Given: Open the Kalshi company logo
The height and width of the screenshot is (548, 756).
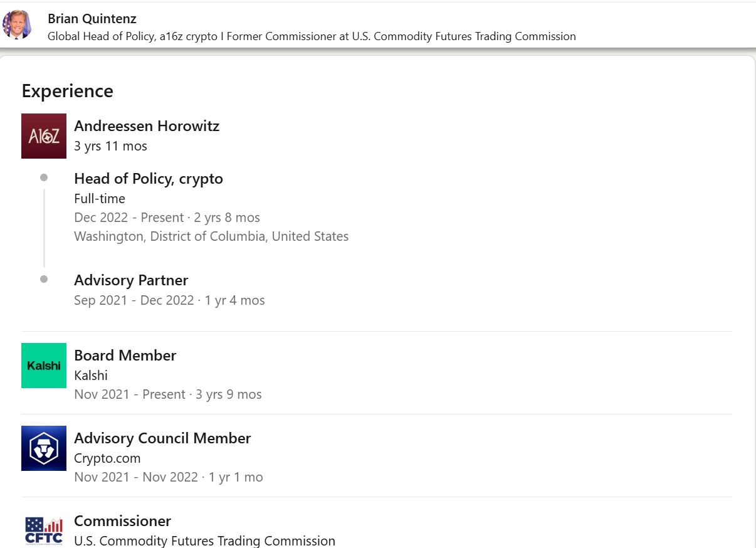Looking at the screenshot, I should click(44, 366).
